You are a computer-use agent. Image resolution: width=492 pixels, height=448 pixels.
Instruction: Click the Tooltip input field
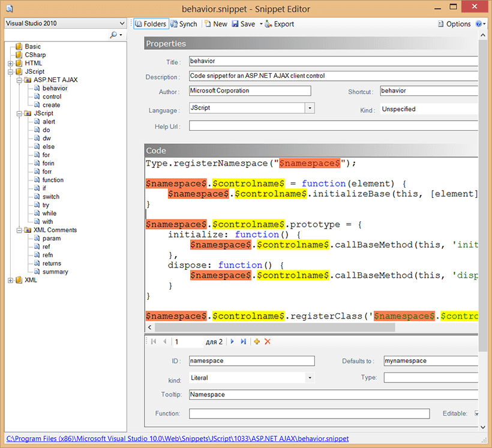(333, 395)
